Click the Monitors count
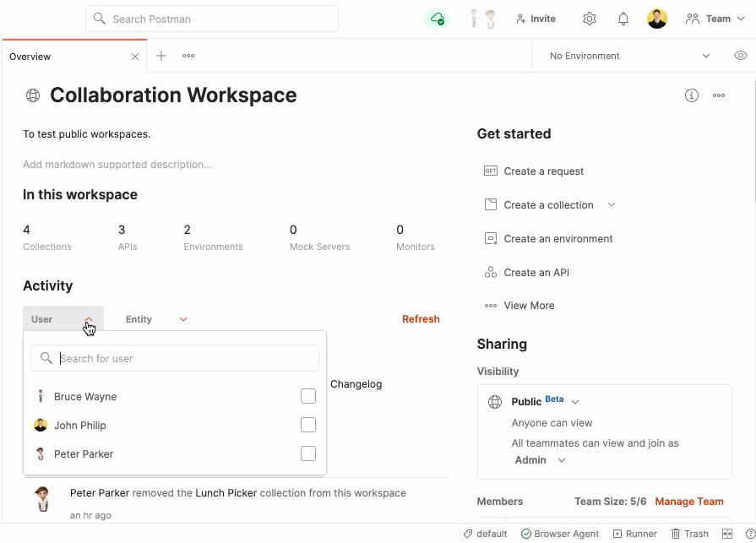The image size is (756, 543). (415, 237)
